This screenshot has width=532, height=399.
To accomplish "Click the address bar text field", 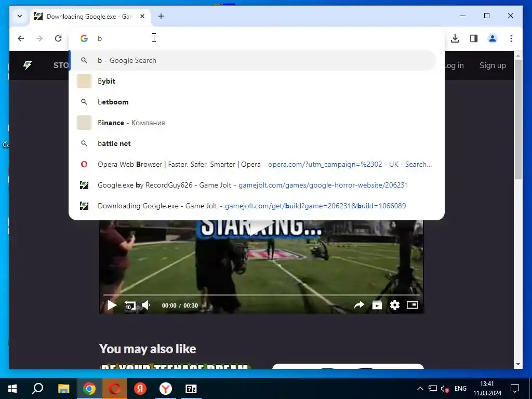I will [x=256, y=38].
